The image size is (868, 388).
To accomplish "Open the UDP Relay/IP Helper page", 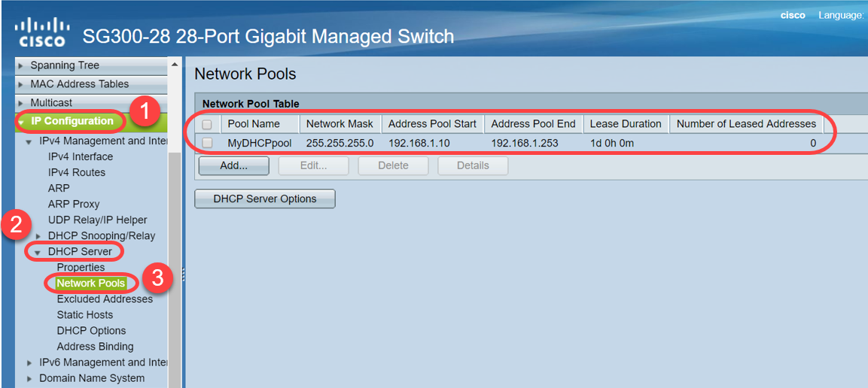I will pyautogui.click(x=97, y=220).
